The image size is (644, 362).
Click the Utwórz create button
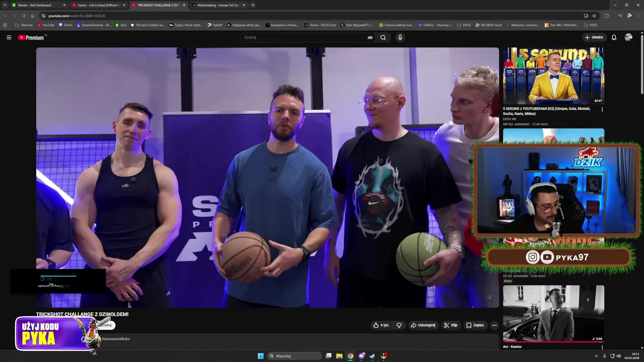[594, 37]
